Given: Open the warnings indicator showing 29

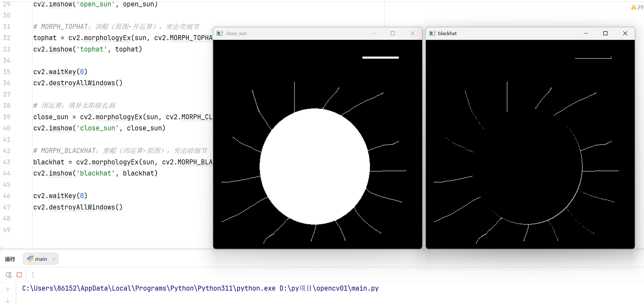Looking at the screenshot, I should coord(637,7).
